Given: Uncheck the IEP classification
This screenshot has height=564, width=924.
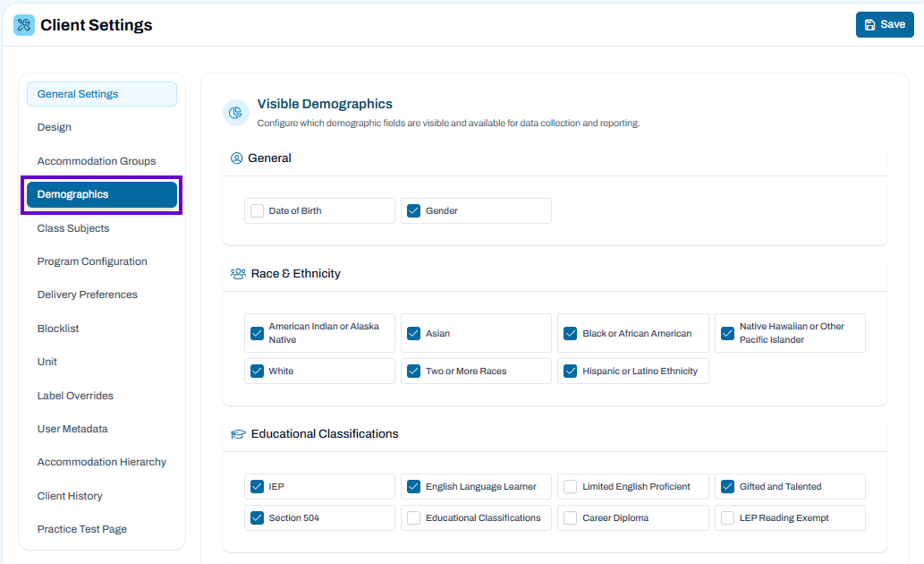Looking at the screenshot, I should pos(257,487).
